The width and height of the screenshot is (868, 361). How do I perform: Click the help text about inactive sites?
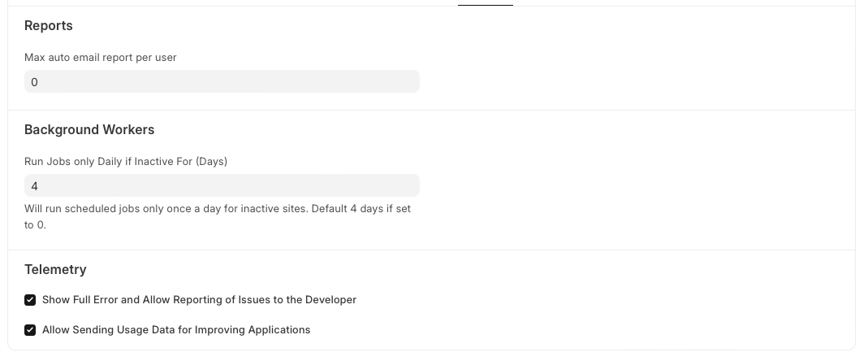pyautogui.click(x=218, y=209)
